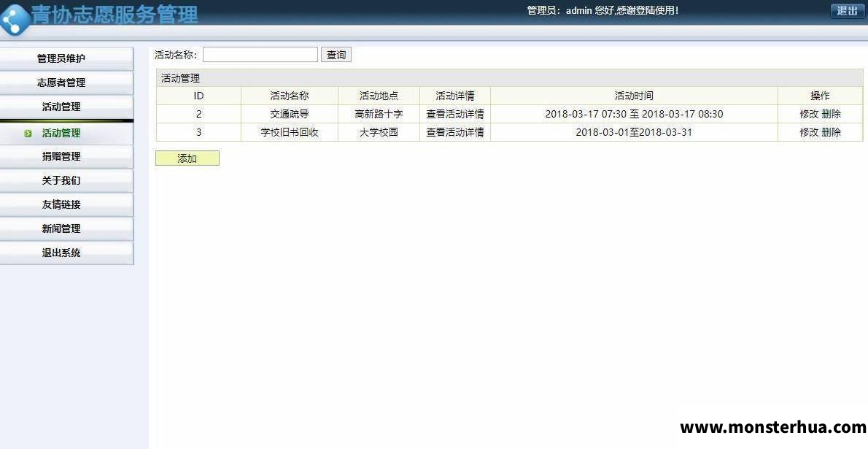Click the 活动名称 column header
868x449 pixels.
[290, 96]
